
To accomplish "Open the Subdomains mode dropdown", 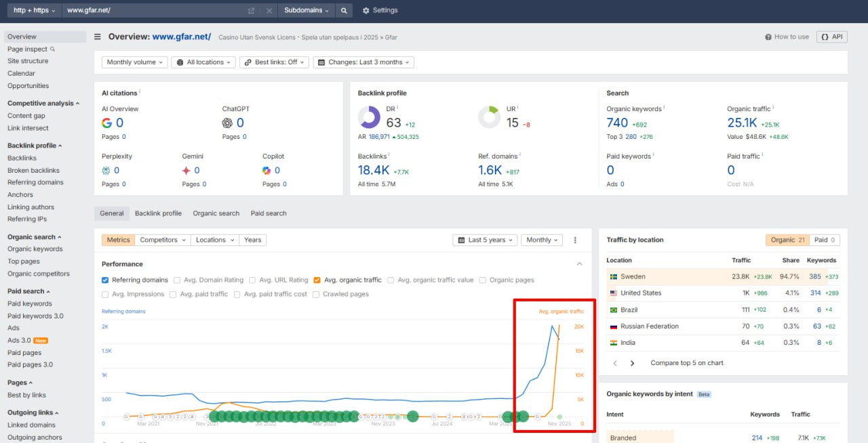I will (307, 11).
